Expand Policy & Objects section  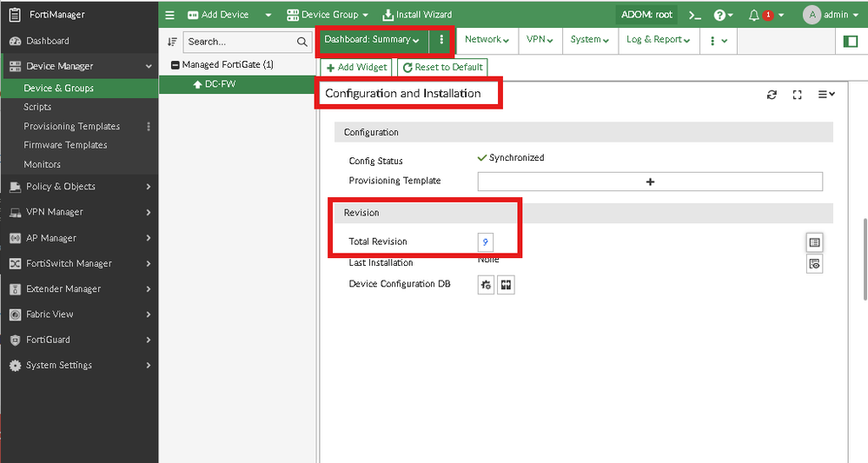[x=79, y=187]
